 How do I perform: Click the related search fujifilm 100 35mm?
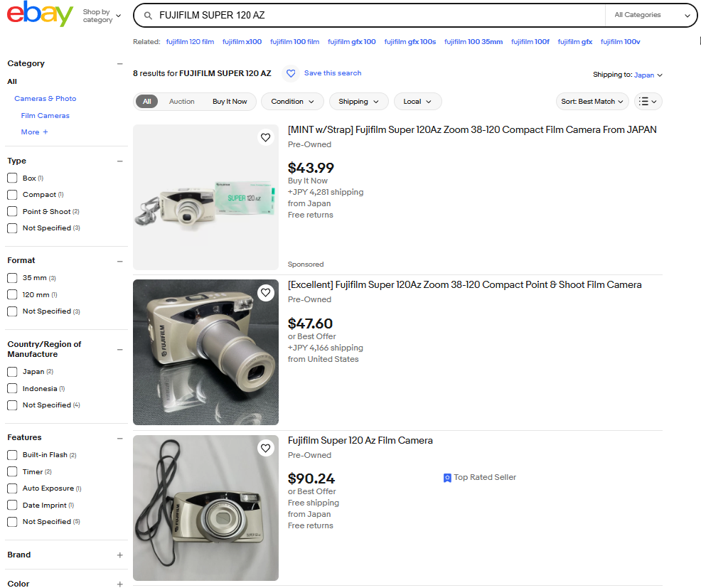coord(473,41)
